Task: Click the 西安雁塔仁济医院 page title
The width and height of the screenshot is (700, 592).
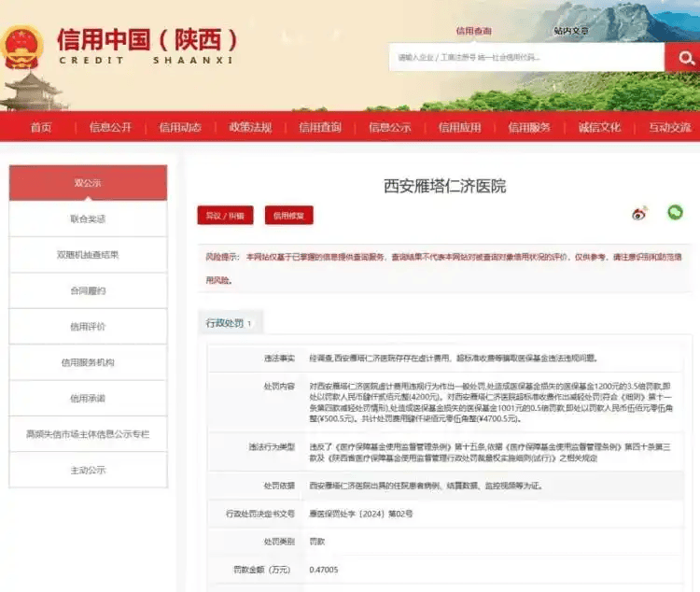Action: point(445,186)
